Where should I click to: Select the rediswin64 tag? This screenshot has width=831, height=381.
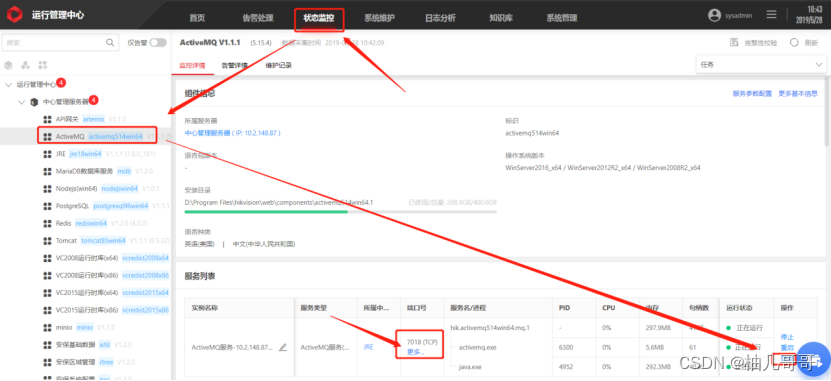[91, 223]
